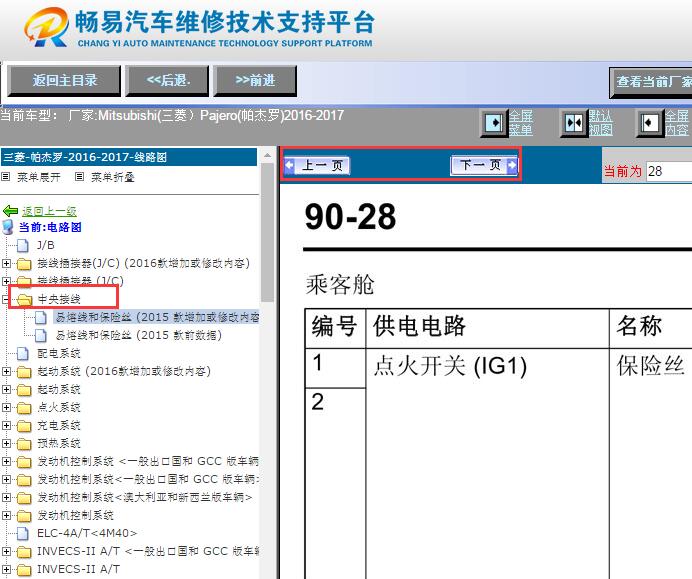Screen dimensions: 692x579
Task: Expand the 预热系统 folder
Action: coord(7,444)
